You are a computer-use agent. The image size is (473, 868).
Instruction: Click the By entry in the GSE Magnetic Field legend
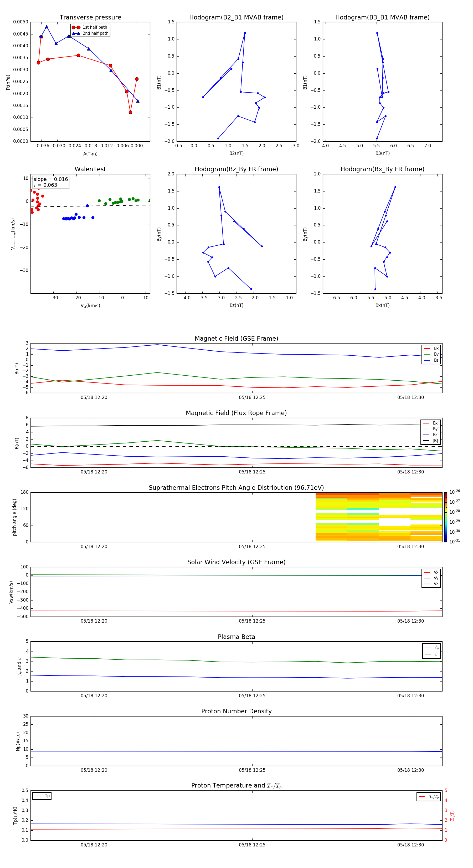pyautogui.click(x=431, y=354)
